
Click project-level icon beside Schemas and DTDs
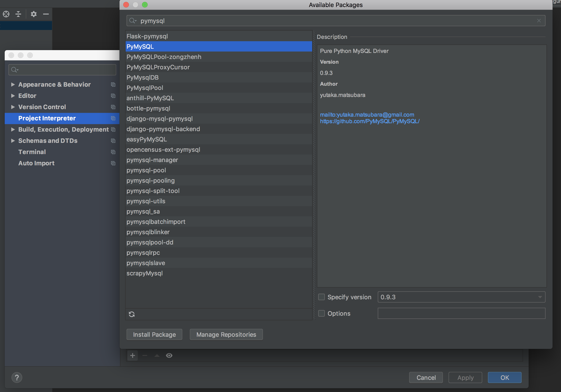[113, 141]
